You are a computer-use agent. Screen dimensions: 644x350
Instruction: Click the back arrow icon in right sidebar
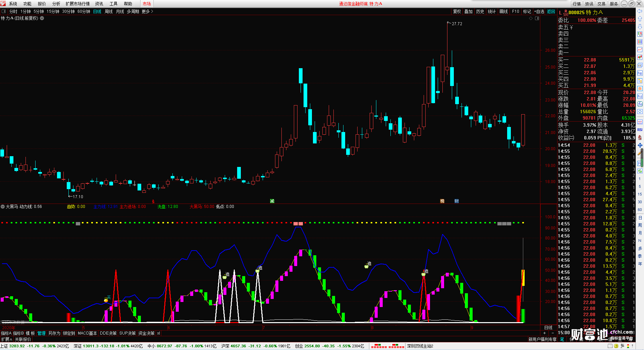[x=640, y=11]
